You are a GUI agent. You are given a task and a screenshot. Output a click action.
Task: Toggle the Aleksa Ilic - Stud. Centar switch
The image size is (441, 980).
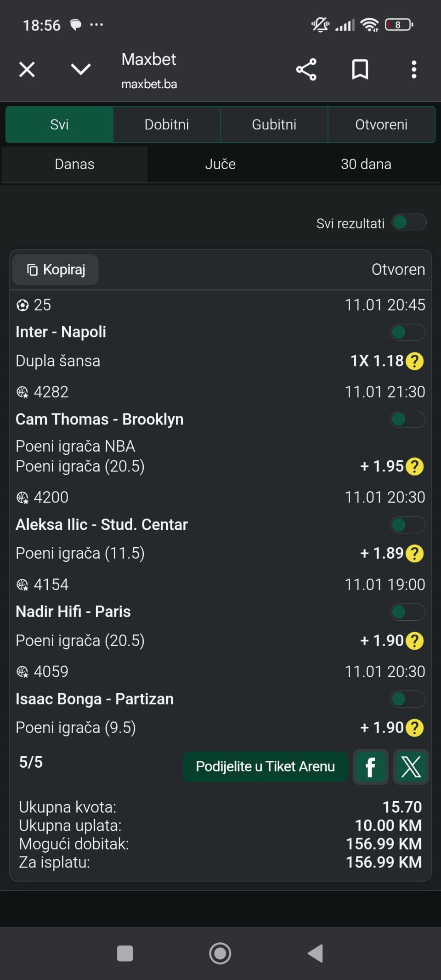coord(407,525)
